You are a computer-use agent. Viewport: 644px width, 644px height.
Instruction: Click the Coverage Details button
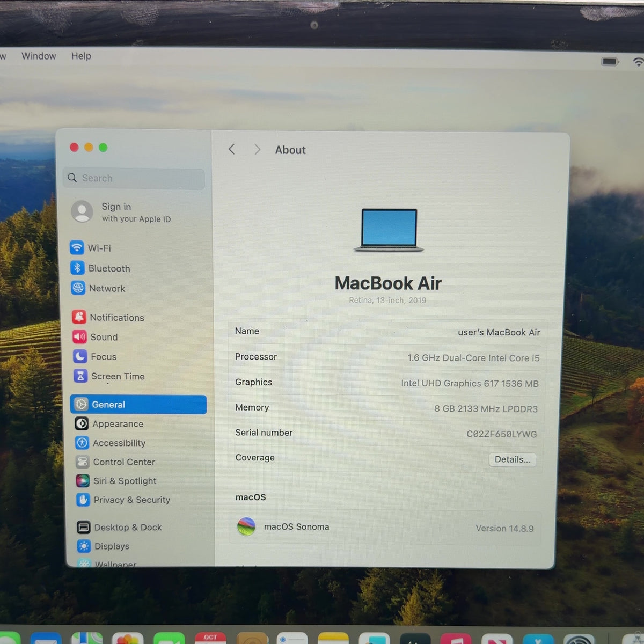(512, 459)
